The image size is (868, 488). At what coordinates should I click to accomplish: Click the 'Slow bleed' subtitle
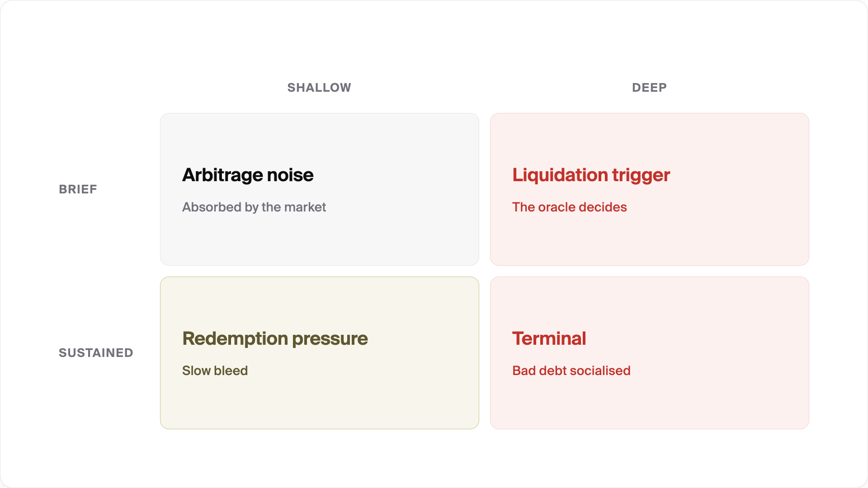tap(215, 371)
